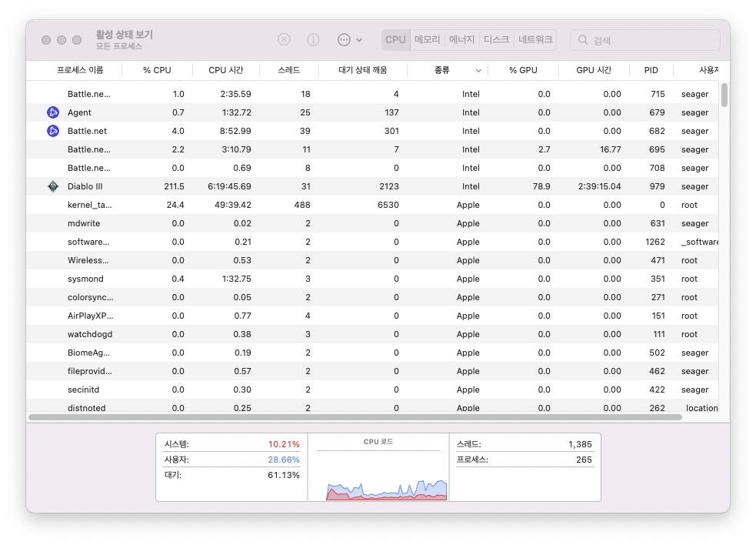Click the CPU 로드 graph

pyautogui.click(x=387, y=490)
